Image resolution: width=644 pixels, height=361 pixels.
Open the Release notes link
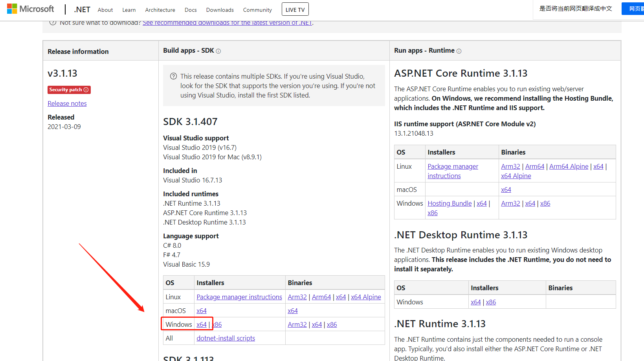[67, 103]
